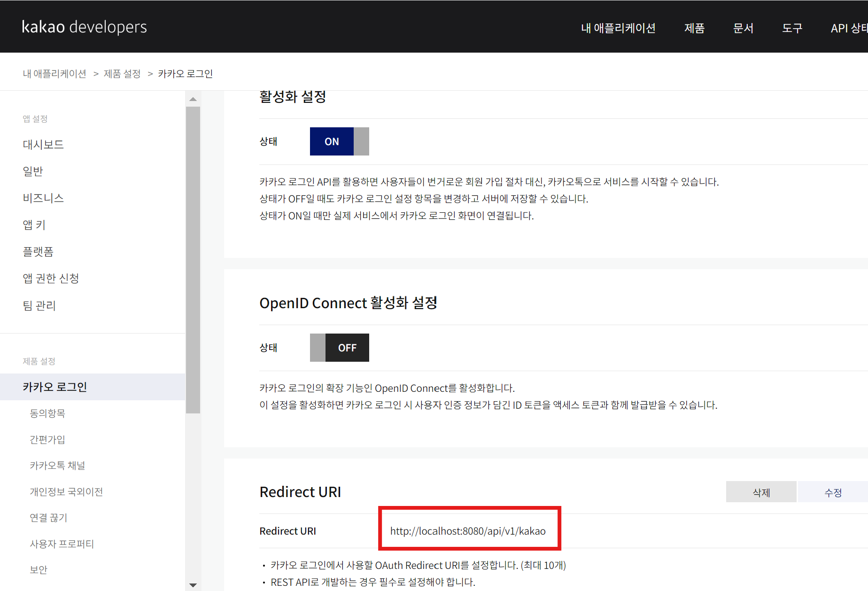Click the OpenID Connect 활성화 설정 heading

[348, 303]
